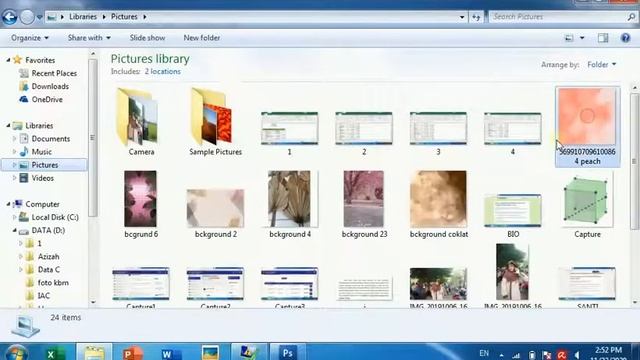Image resolution: width=640 pixels, height=360 pixels.
Task: Select the Data C folder
Action: (48, 270)
